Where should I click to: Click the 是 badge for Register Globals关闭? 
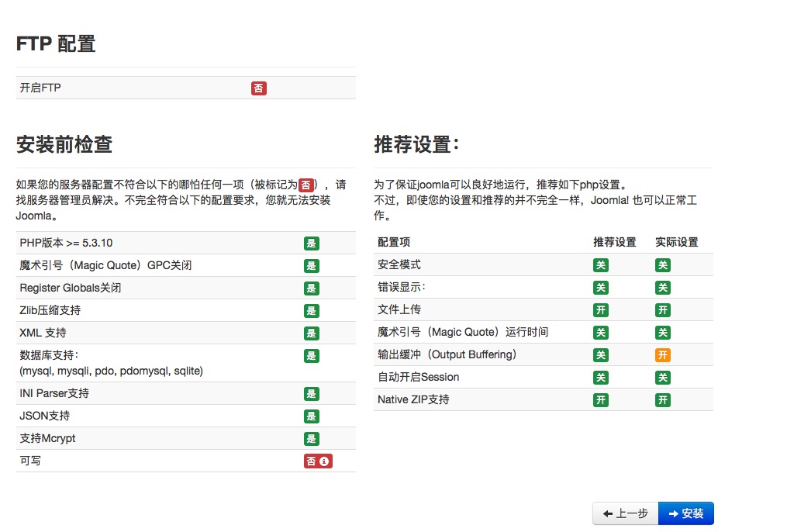pyautogui.click(x=311, y=288)
